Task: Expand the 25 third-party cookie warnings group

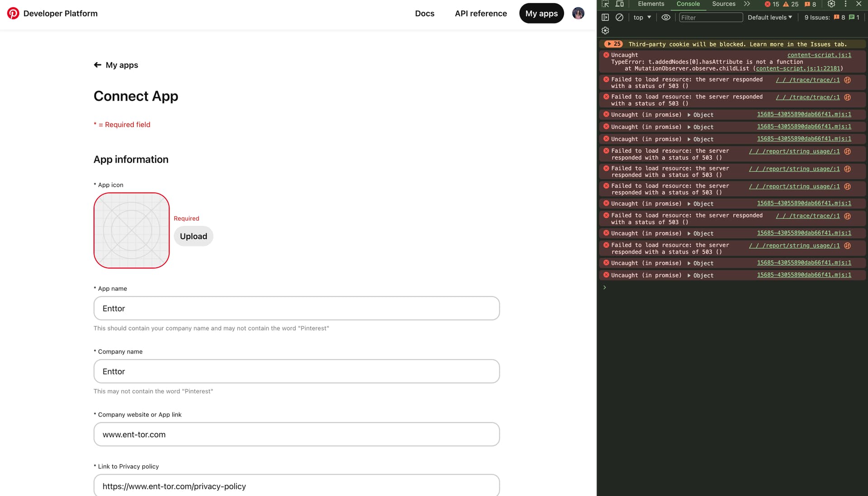Action: coord(614,44)
